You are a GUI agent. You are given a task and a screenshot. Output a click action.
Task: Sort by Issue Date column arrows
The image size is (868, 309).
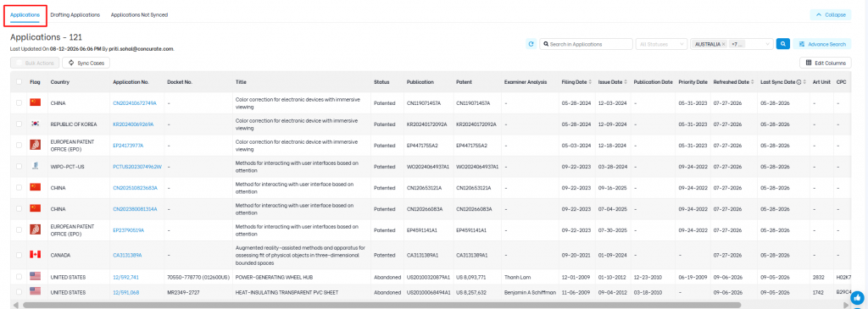click(626, 82)
